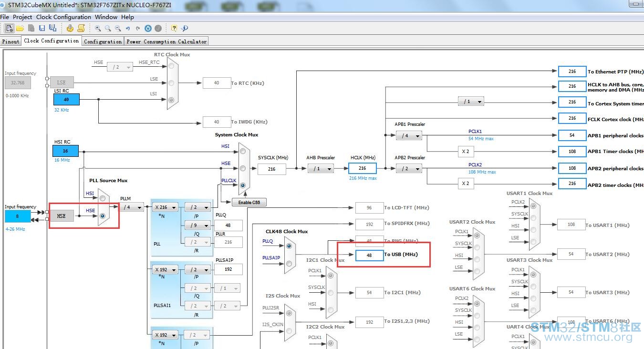Select PLLCLK in System Clock Mux
The image size is (644, 349).
(243, 185)
